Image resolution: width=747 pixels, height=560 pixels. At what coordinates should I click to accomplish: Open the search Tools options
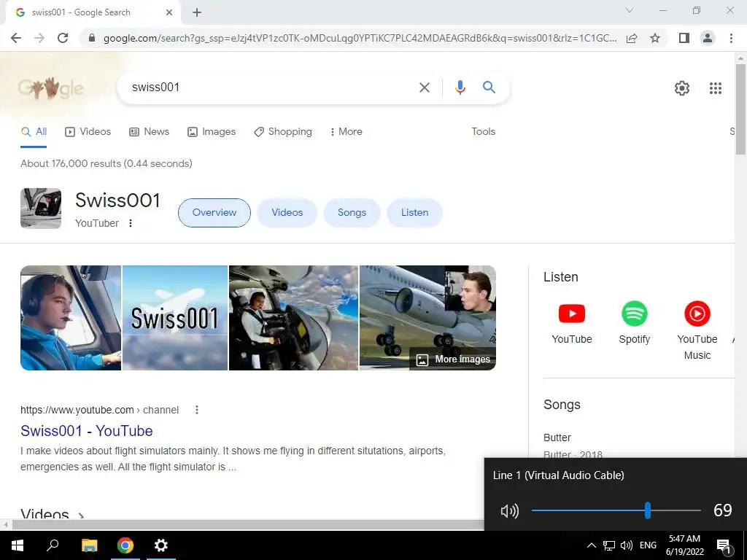coord(483,132)
